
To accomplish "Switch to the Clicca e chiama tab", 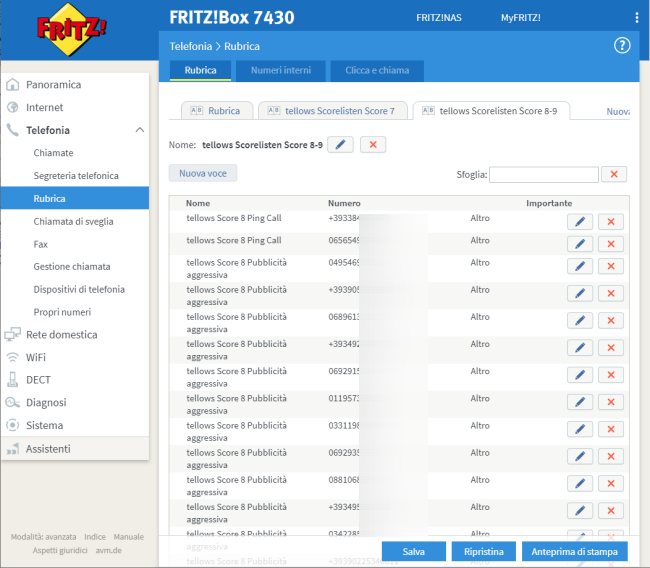I will click(377, 70).
